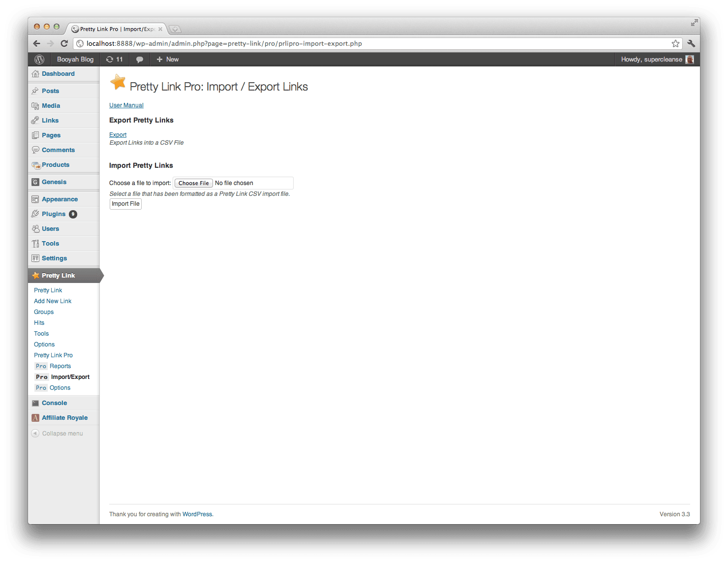Image resolution: width=728 pixels, height=563 pixels.
Task: Click the Users icon in sidebar
Action: point(35,229)
